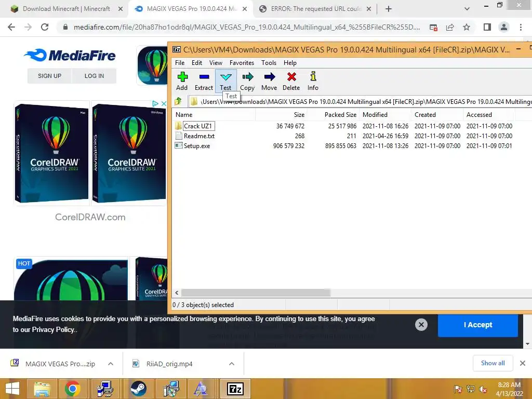This screenshot has width=532, height=399.
Task: Click the SIGN UP button
Action: [x=49, y=76]
